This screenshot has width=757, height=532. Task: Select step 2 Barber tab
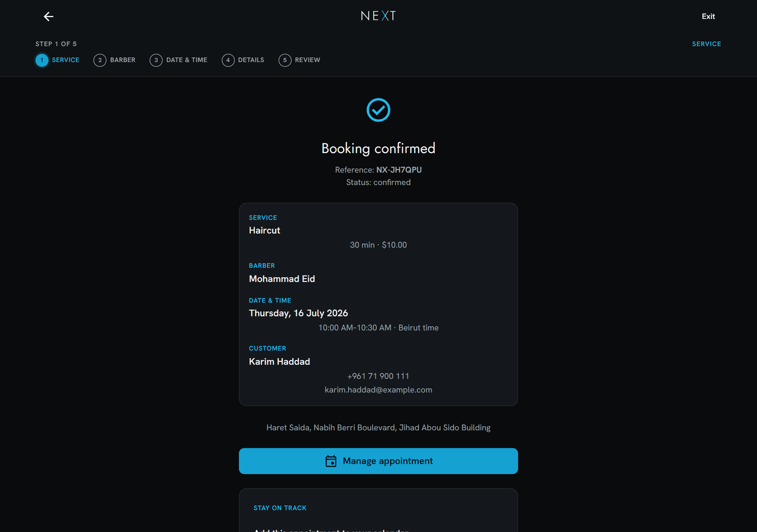click(x=115, y=60)
